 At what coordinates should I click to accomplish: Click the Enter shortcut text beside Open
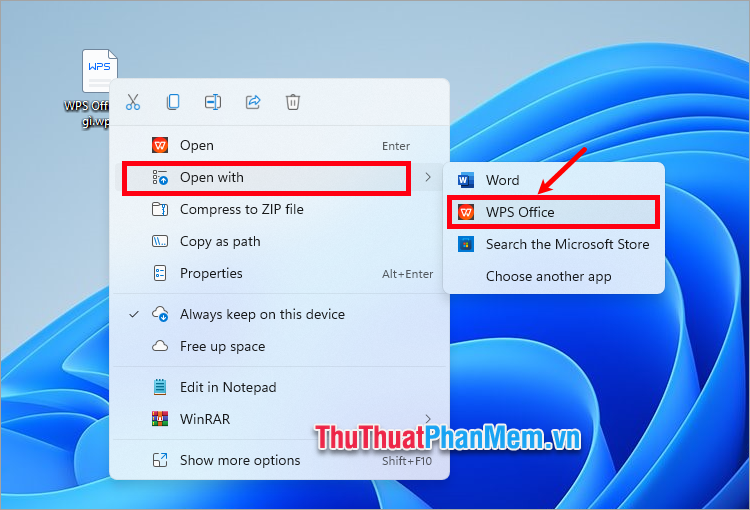396,146
